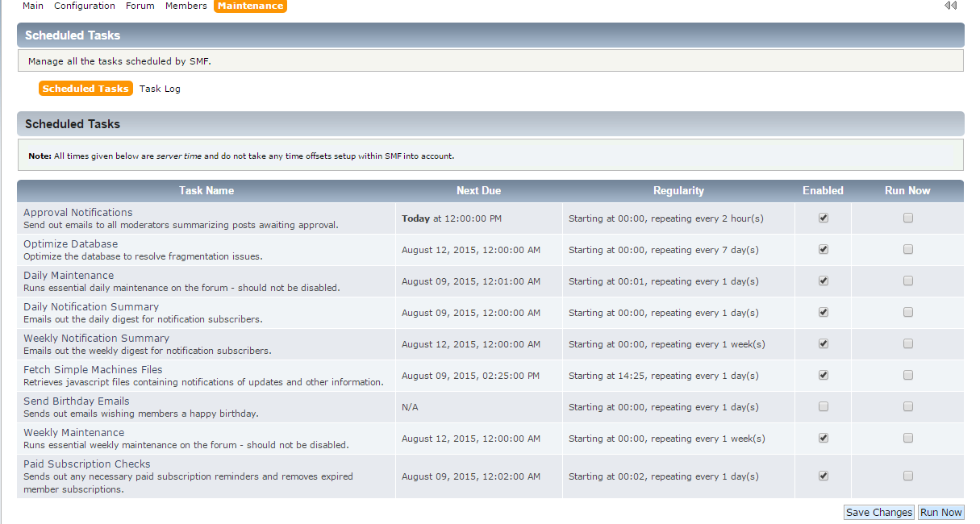The image size is (980, 524).
Task: Click 'August 09, 2015, 02:25:00 PM' cell
Action: tap(471, 376)
